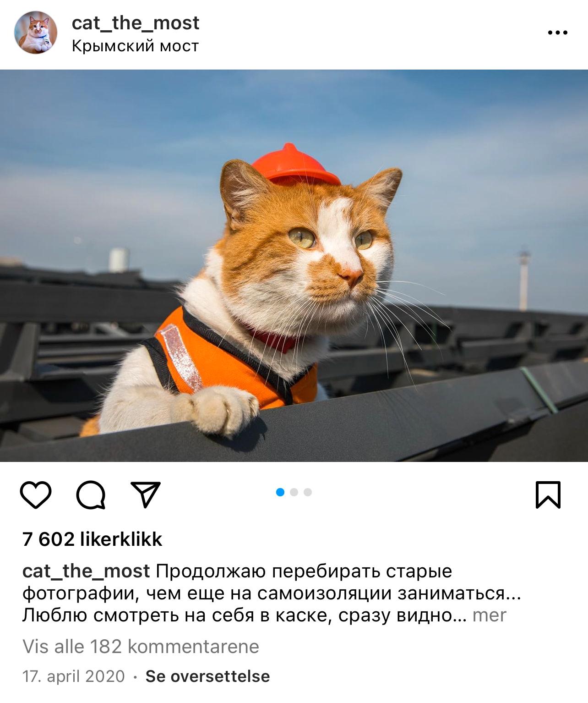This screenshot has height=703, width=588.
Task: Like the post with the heart icon
Action: pos(36,495)
